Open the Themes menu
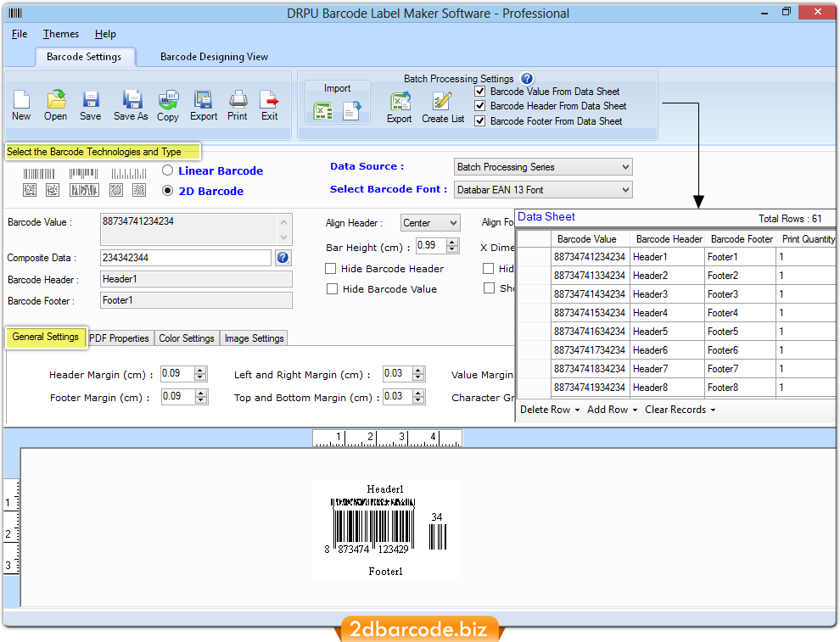 pos(61,34)
